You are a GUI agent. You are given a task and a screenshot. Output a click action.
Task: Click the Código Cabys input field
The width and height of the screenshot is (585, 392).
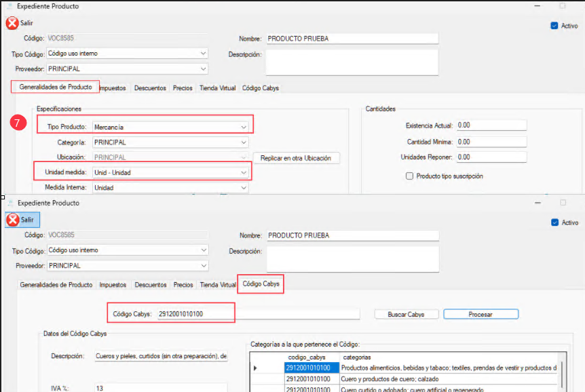[x=258, y=314]
